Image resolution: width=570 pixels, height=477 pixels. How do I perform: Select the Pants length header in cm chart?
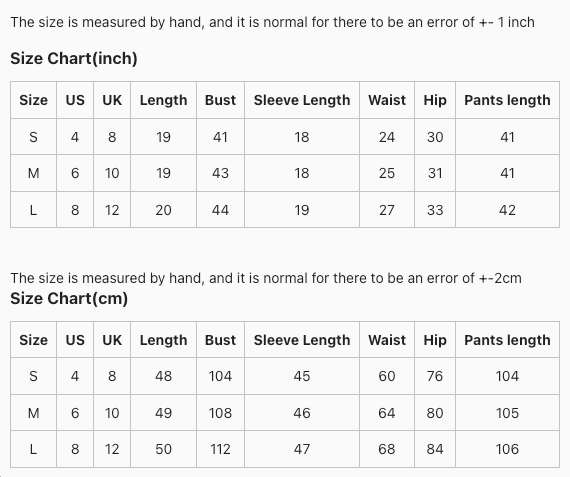[x=507, y=340]
